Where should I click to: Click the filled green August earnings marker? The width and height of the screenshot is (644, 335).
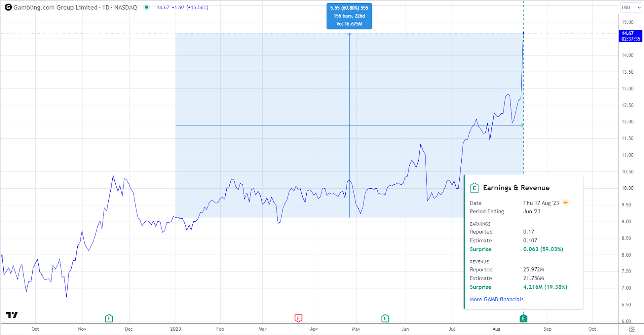[x=523, y=319]
